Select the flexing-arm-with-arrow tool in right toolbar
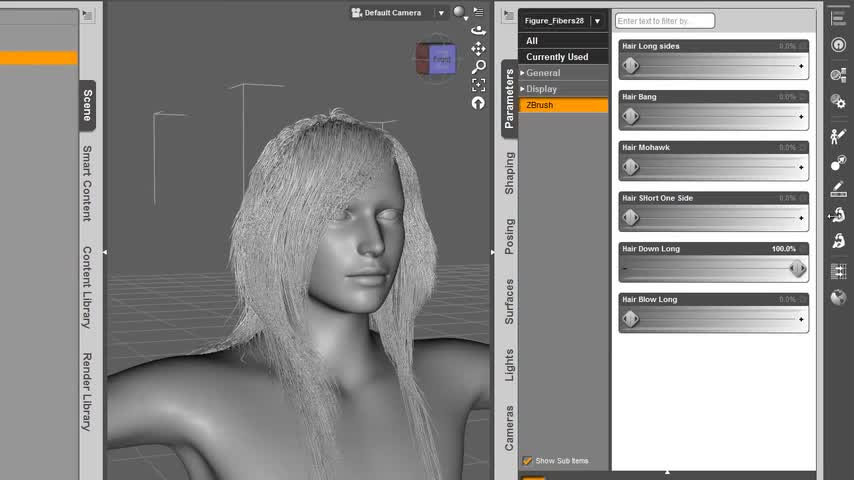 [837, 215]
